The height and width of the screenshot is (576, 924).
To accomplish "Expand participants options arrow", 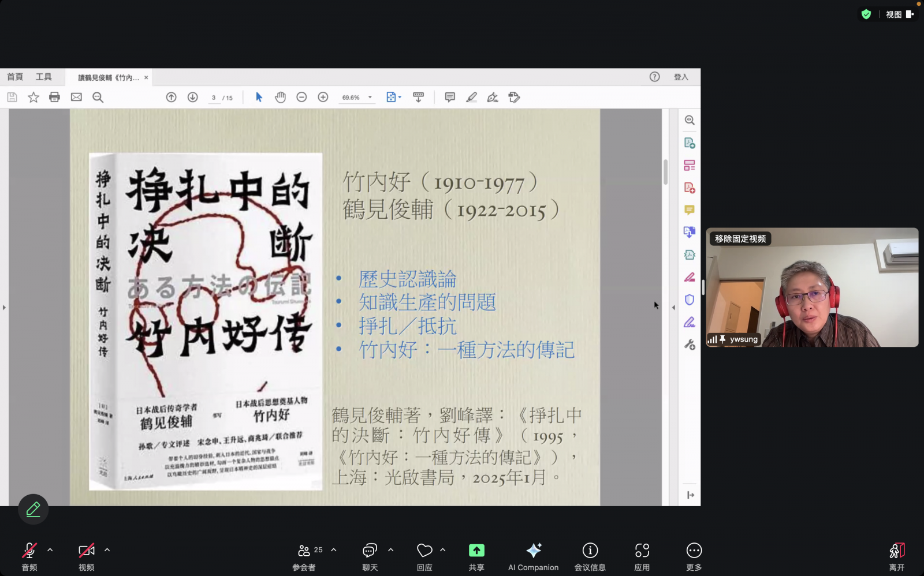I will (x=334, y=550).
